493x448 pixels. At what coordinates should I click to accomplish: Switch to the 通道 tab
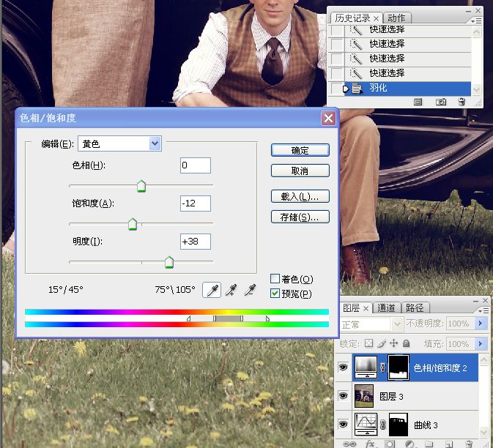point(386,307)
